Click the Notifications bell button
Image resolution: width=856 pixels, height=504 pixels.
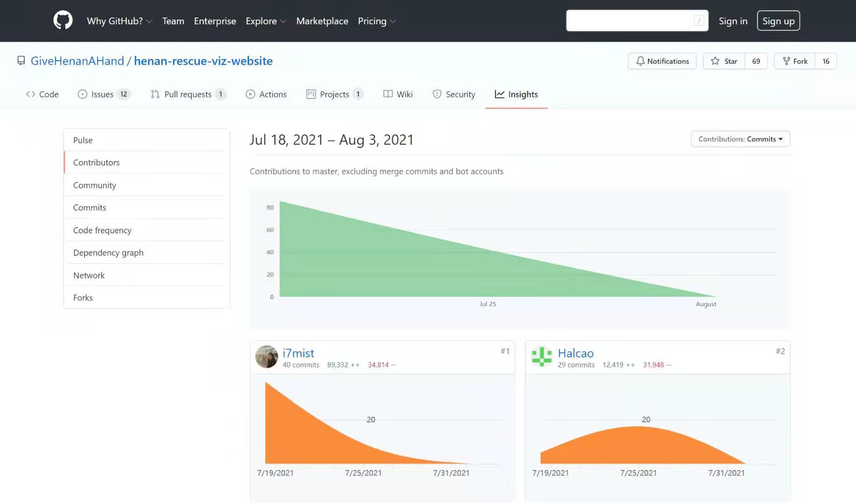coord(662,61)
